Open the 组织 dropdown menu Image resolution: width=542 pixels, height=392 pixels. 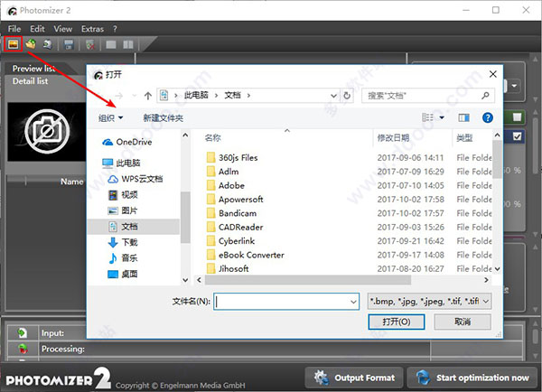click(x=110, y=118)
